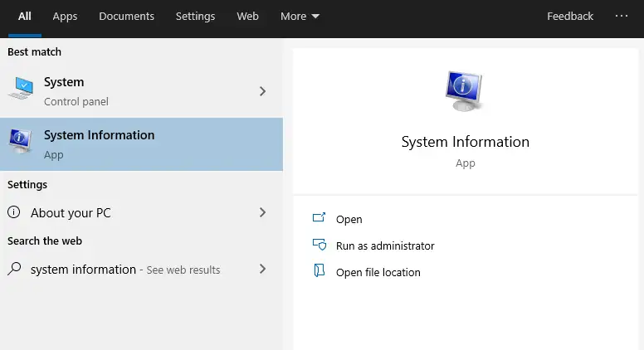The height and width of the screenshot is (350, 644).
Task: Switch to the Settings filter tab
Action: point(196,17)
